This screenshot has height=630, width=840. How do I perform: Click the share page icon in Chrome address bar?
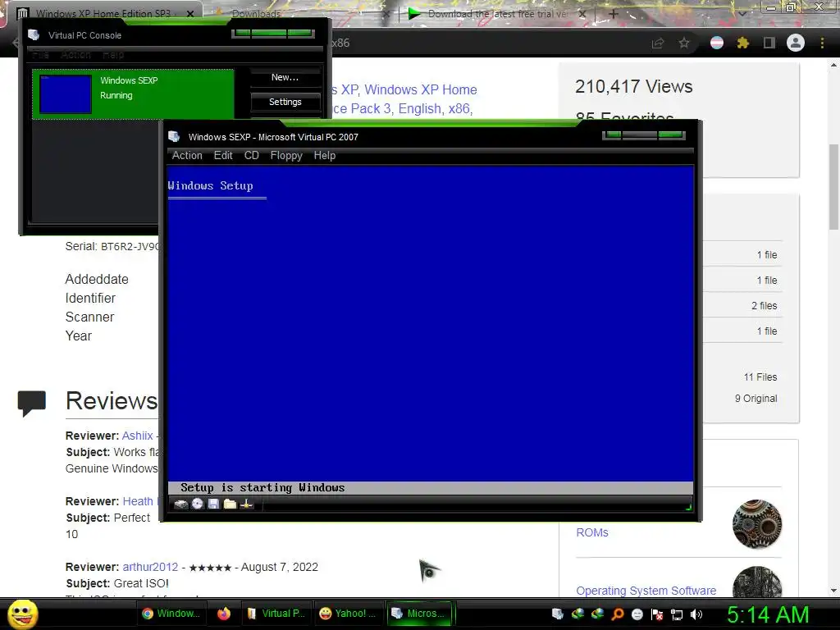(x=657, y=43)
